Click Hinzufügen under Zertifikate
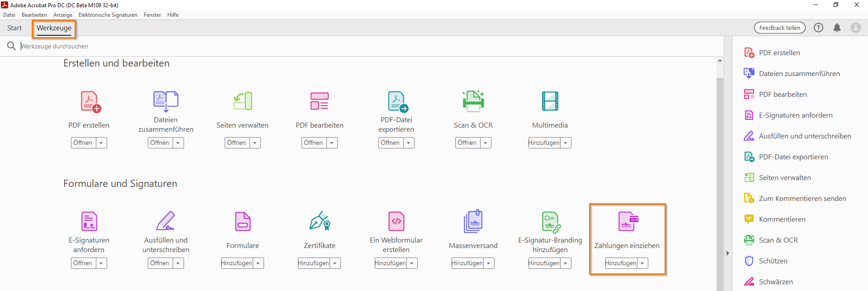 (x=314, y=263)
